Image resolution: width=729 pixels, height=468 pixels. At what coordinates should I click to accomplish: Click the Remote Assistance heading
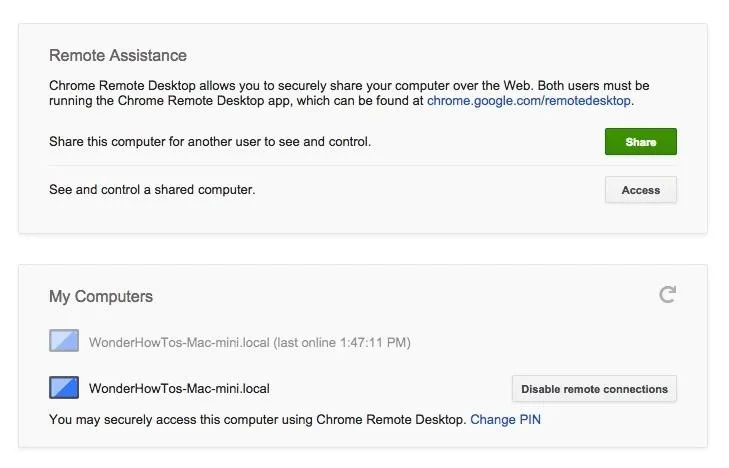pyautogui.click(x=118, y=56)
